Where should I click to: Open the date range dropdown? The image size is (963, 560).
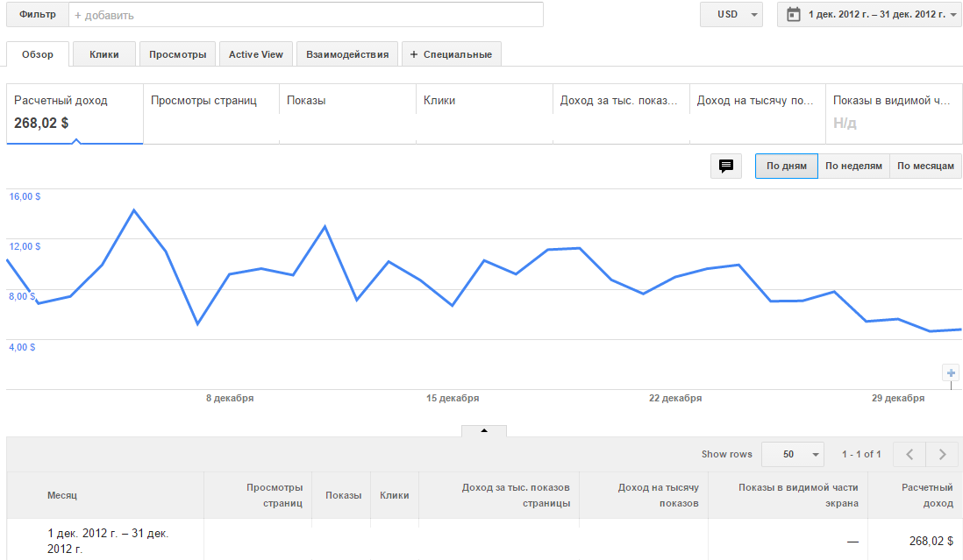(x=868, y=14)
